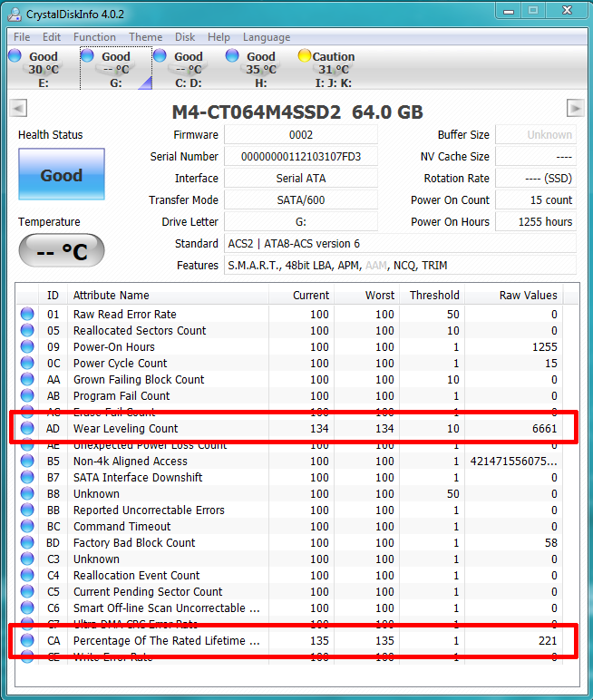Open the File menu
The height and width of the screenshot is (700, 593).
click(x=22, y=37)
